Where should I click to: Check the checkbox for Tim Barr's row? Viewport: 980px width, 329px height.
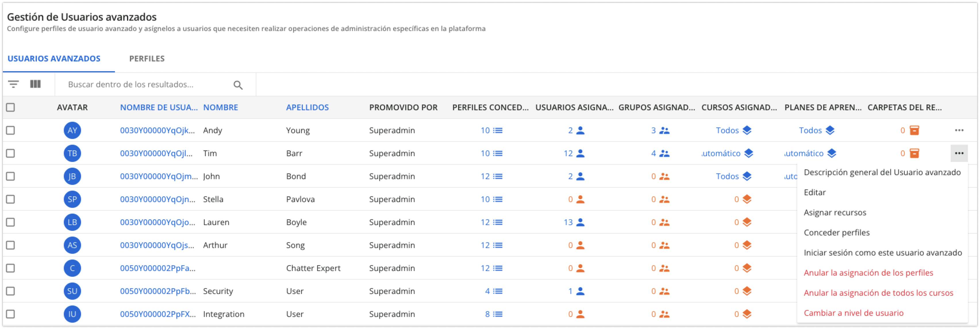[11, 153]
